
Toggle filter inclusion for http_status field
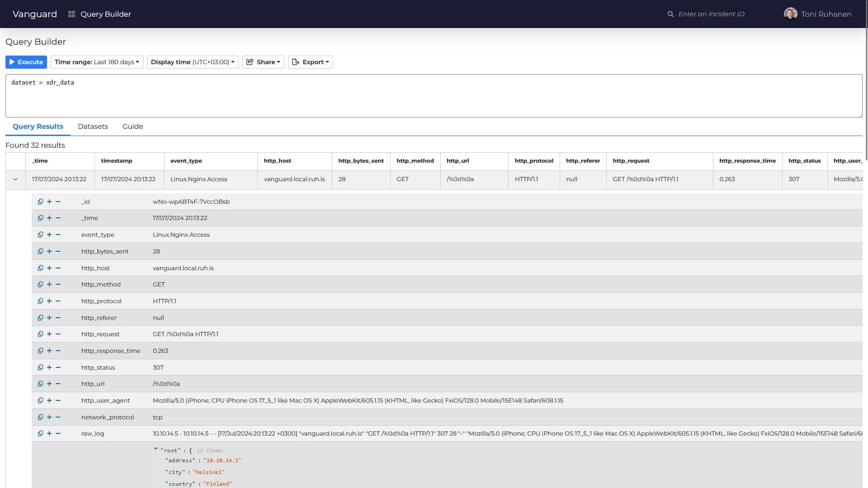coord(49,367)
